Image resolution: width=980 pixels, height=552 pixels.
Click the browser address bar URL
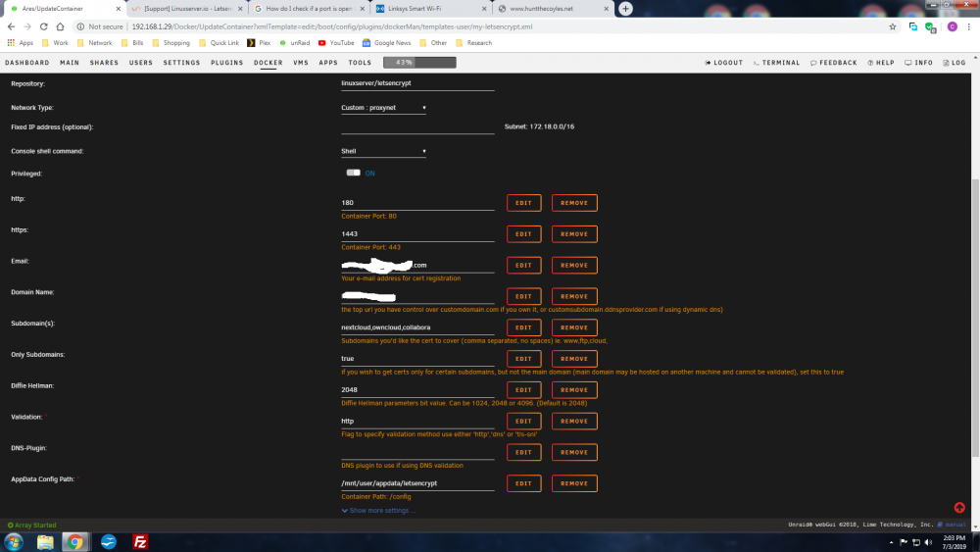tap(332, 26)
